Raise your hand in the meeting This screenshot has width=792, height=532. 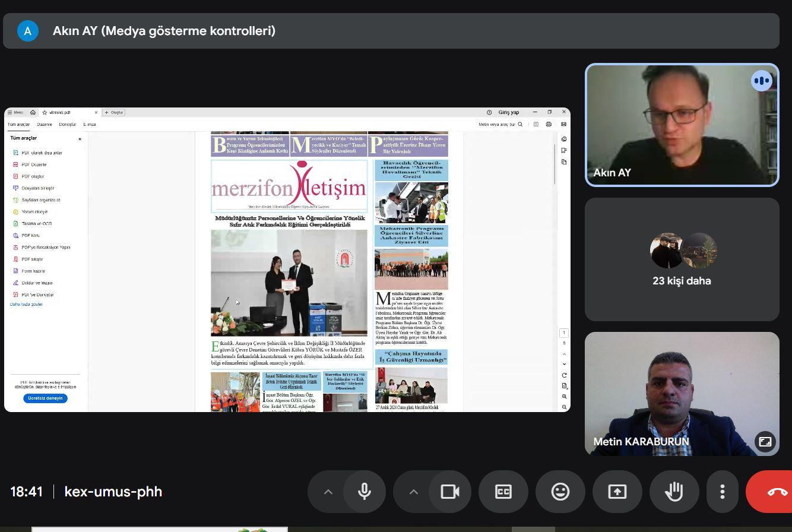point(674,492)
